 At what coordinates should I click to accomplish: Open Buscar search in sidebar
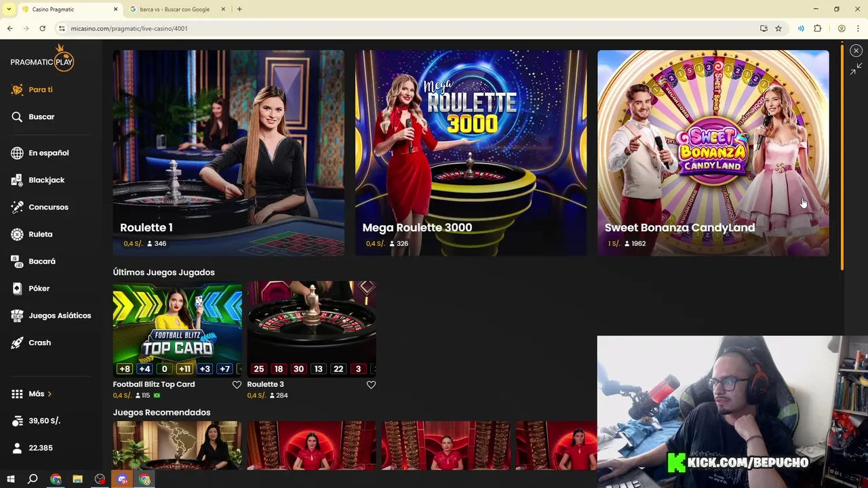pyautogui.click(x=33, y=117)
